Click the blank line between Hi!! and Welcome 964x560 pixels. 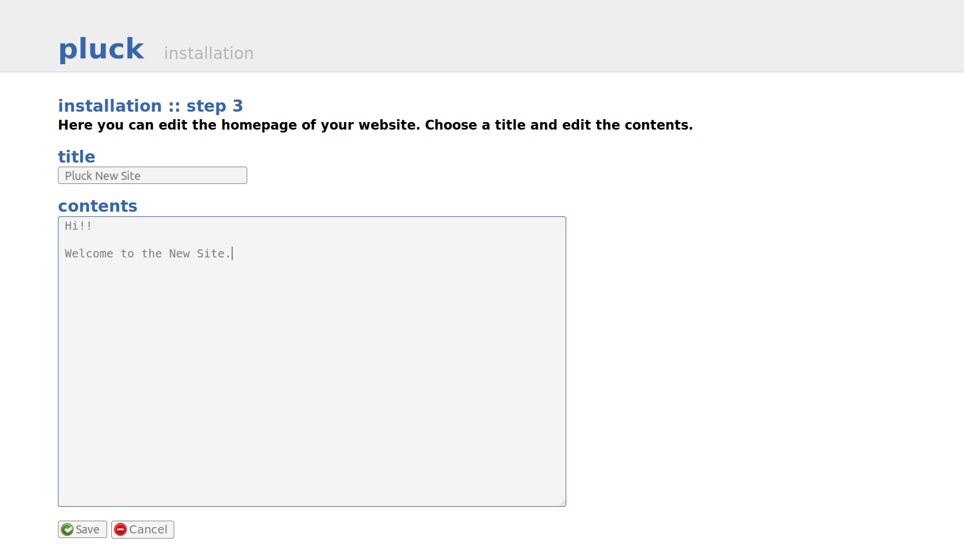point(311,240)
